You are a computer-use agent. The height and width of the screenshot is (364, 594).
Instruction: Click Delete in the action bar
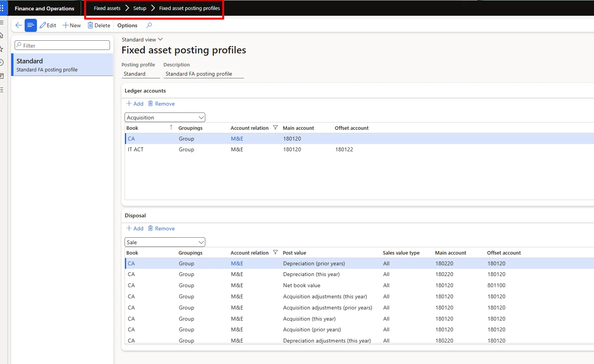[99, 25]
